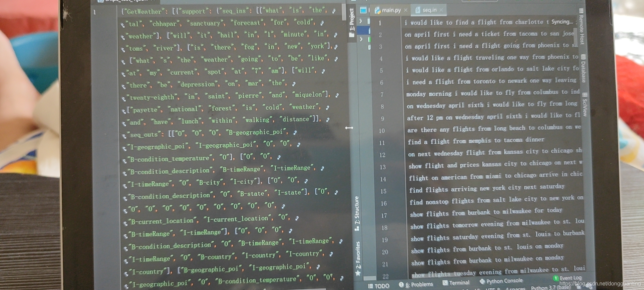Expand the lower project tree node

[x=361, y=39]
